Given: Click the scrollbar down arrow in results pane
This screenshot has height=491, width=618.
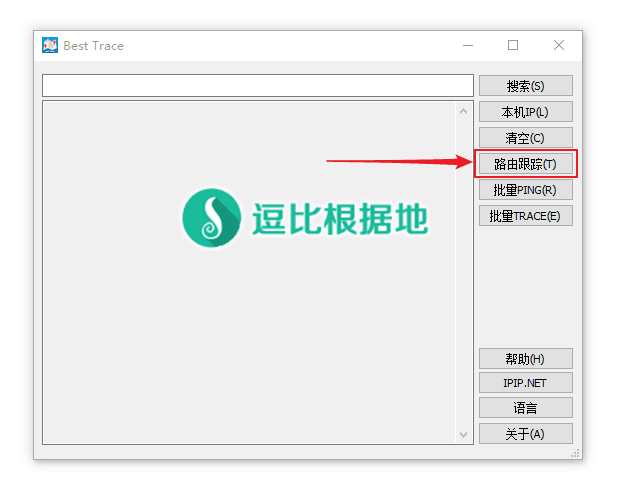Looking at the screenshot, I should [463, 434].
